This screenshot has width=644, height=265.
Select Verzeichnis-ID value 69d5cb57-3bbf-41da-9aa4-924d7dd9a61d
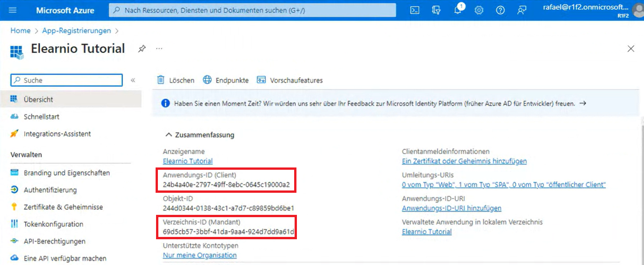[228, 231]
